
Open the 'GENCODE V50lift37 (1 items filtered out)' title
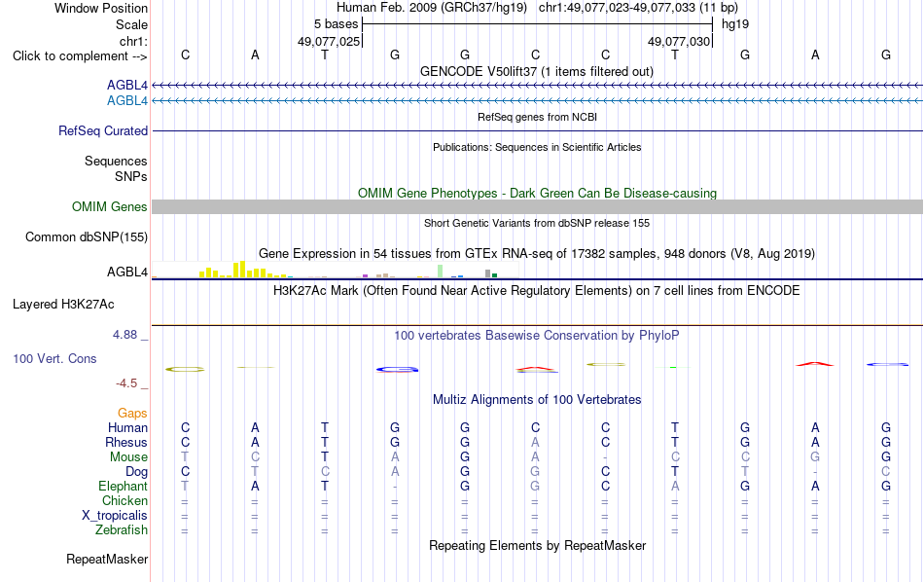tap(537, 71)
